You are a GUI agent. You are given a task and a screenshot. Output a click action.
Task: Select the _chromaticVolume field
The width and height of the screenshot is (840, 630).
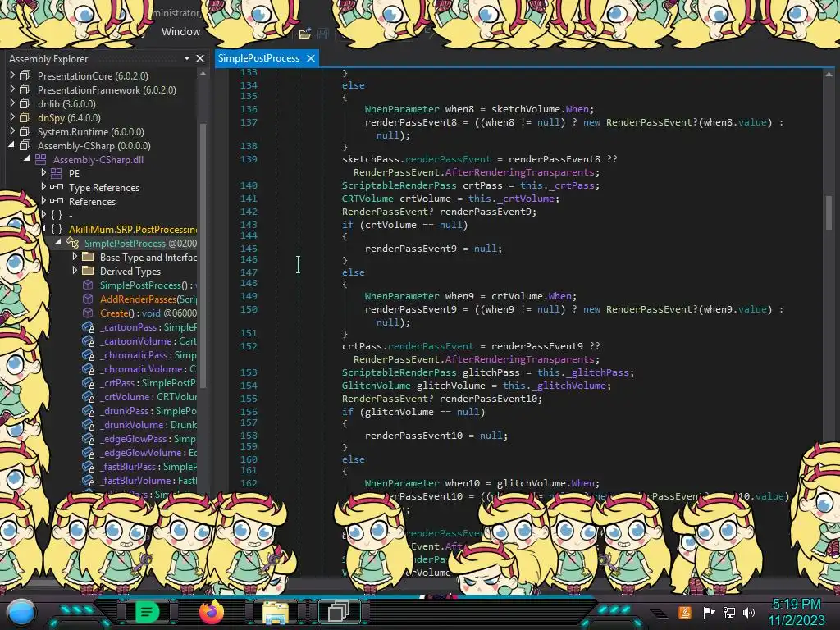tap(148, 369)
